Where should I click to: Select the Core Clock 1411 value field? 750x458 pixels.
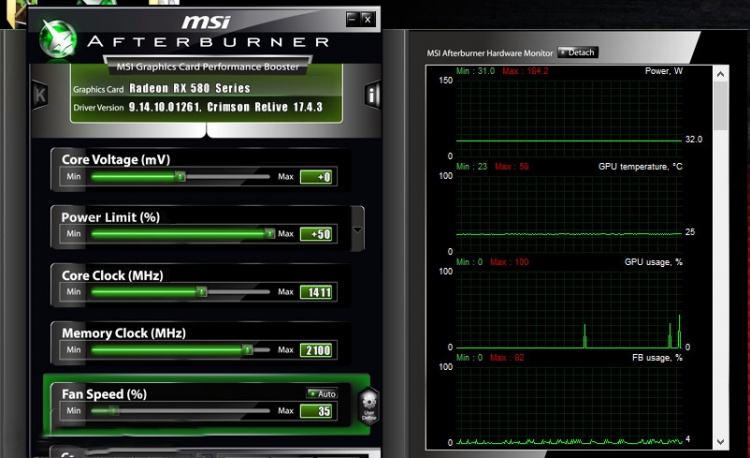[x=316, y=292]
